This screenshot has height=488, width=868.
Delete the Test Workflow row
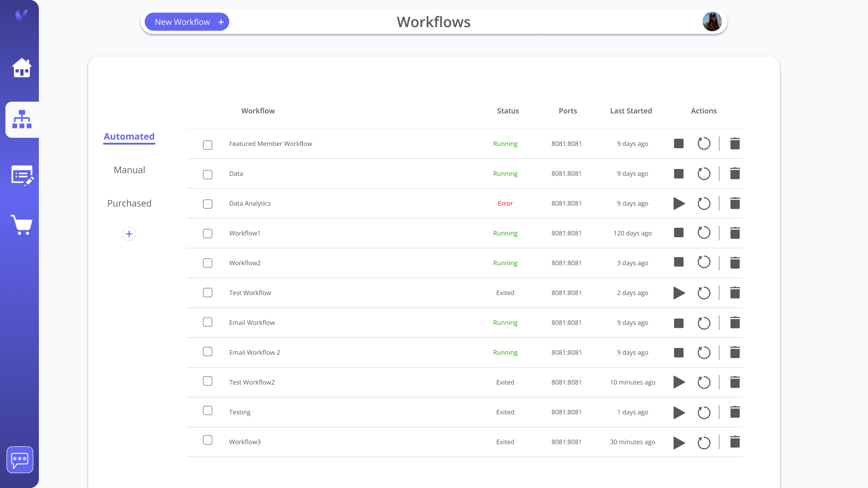point(735,293)
